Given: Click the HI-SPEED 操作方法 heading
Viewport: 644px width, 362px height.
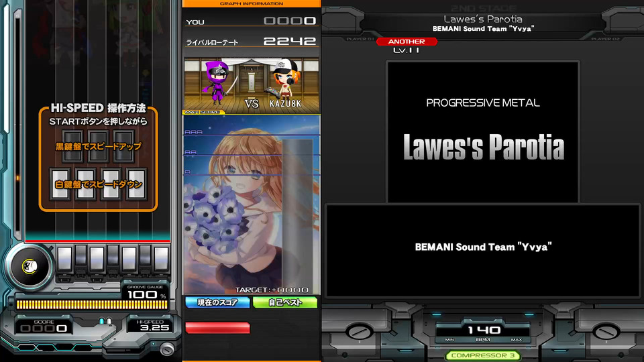Looking at the screenshot, I should click(x=98, y=108).
